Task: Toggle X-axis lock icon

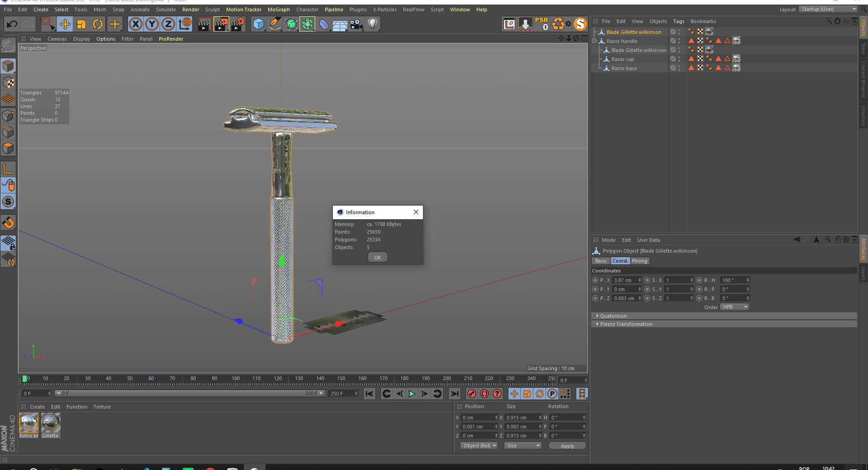Action: coord(135,24)
